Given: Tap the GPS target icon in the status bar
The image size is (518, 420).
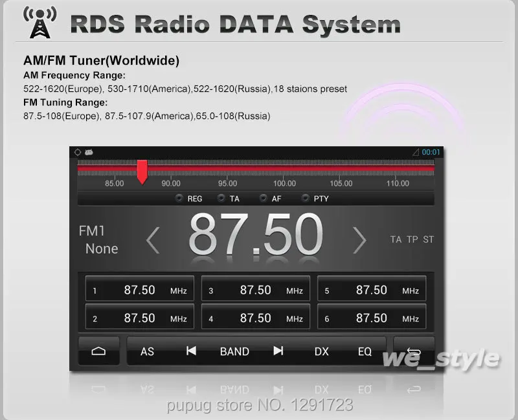Looking at the screenshot, I should [78, 152].
